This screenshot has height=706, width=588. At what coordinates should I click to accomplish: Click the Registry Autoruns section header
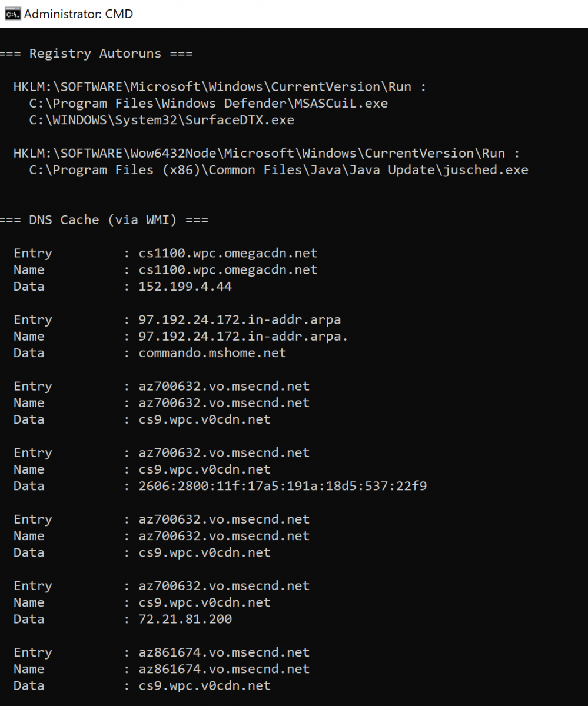pyautogui.click(x=96, y=54)
